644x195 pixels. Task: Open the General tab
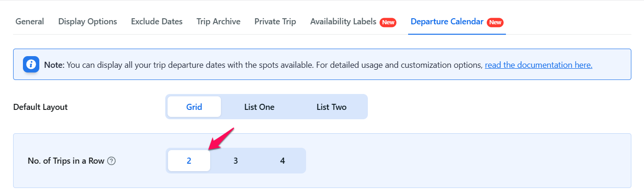pos(30,22)
